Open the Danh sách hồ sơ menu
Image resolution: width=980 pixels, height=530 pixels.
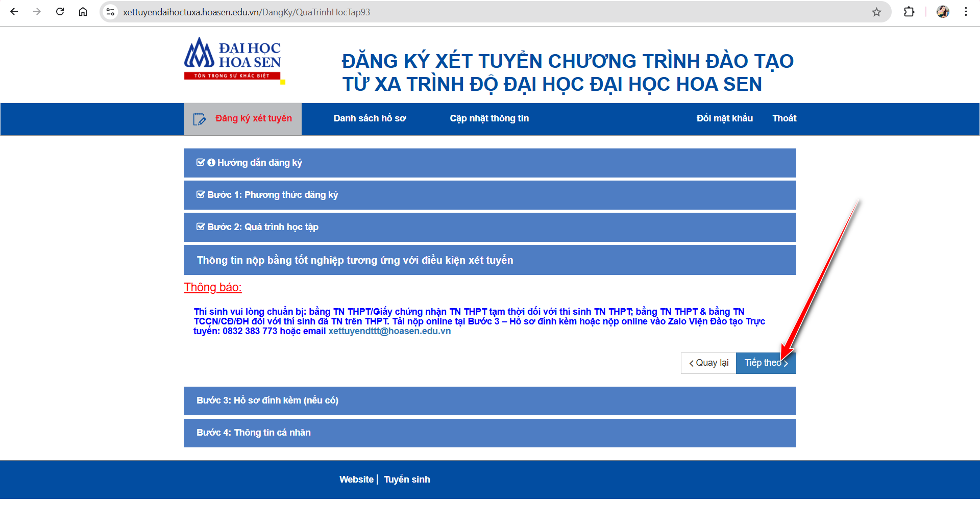[370, 118]
